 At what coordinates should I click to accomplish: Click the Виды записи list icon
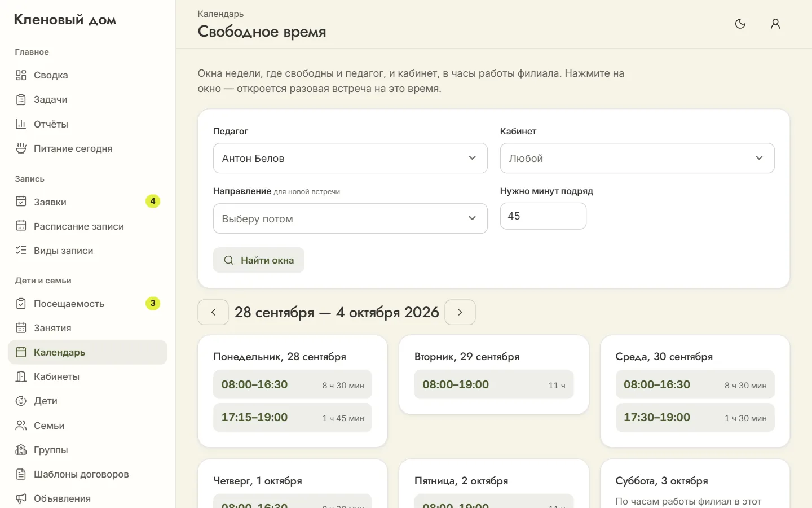pyautogui.click(x=21, y=250)
